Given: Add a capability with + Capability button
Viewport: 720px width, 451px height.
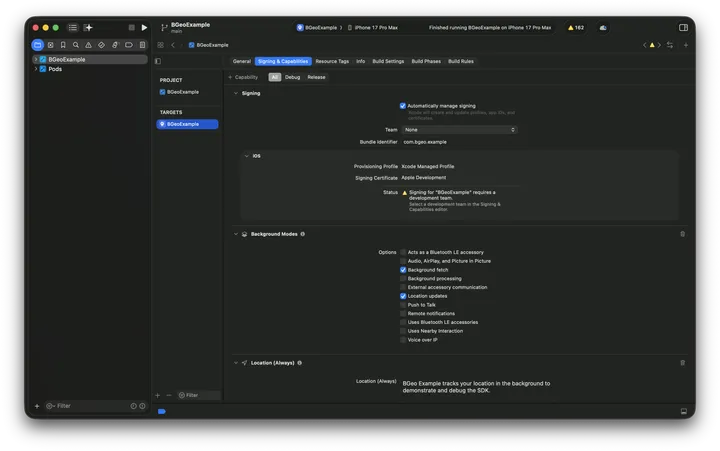Looking at the screenshot, I should 243,77.
